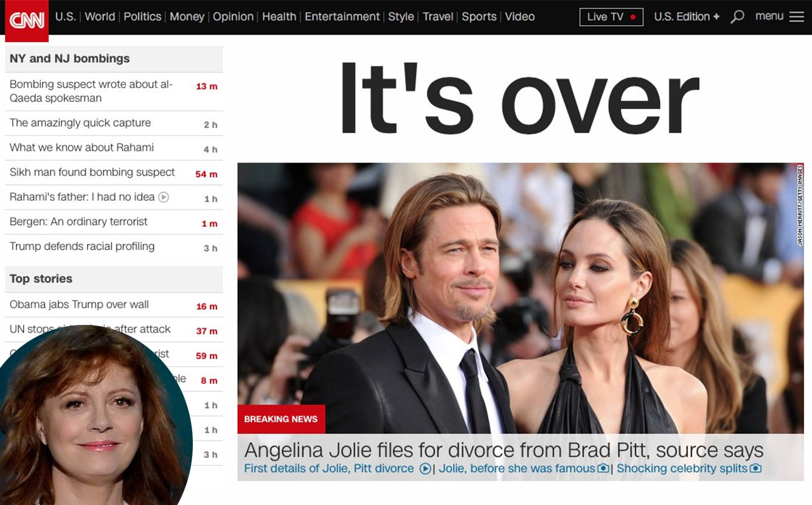The image size is (812, 505).
Task: Open Bombing suspect wrote about al-Qaeda spokesman
Action: pyautogui.click(x=91, y=91)
